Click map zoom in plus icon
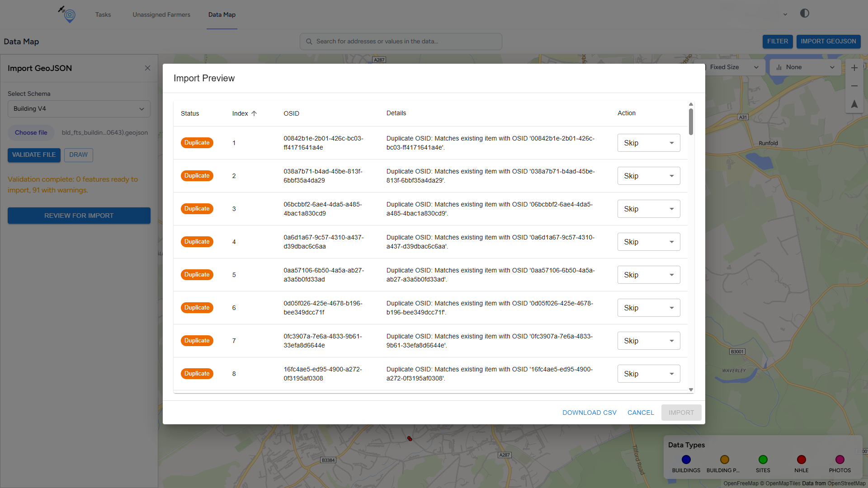The height and width of the screenshot is (488, 868). (854, 68)
